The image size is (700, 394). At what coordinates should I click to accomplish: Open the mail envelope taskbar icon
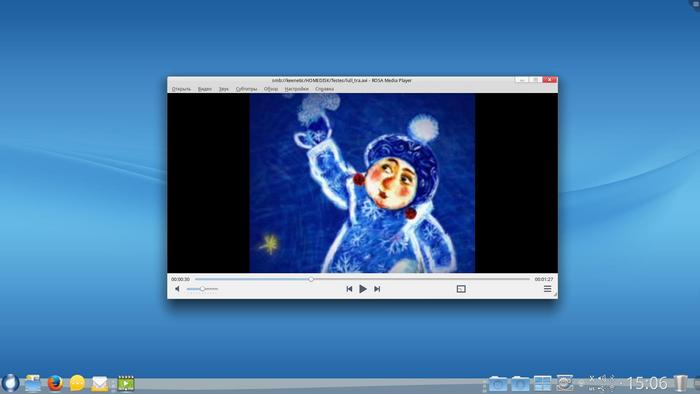(100, 384)
